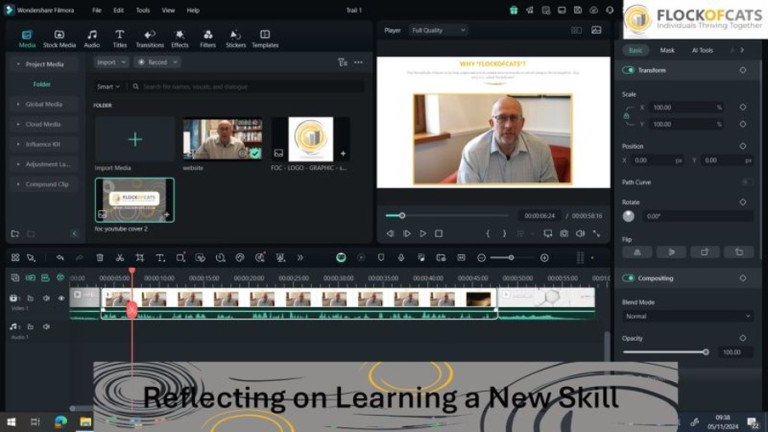Add keyframe for Rotate diamond
The width and height of the screenshot is (768, 432).
(x=743, y=202)
